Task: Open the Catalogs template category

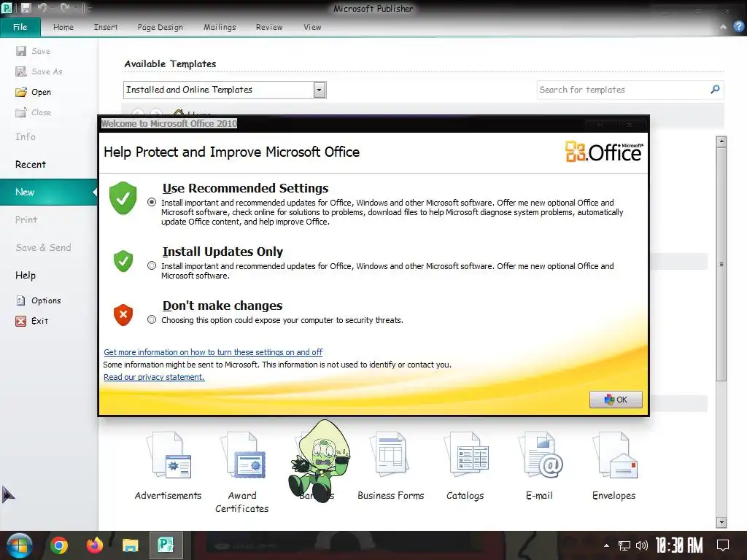Action: coord(465,466)
